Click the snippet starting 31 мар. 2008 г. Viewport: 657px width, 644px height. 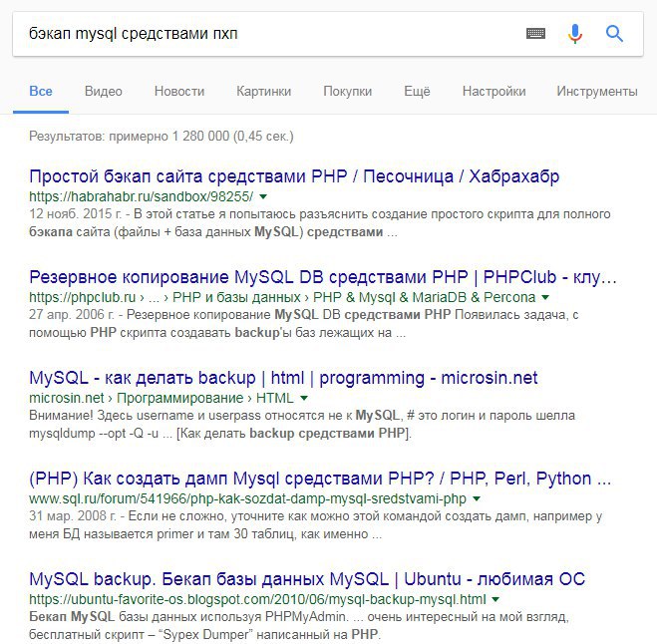click(315, 525)
